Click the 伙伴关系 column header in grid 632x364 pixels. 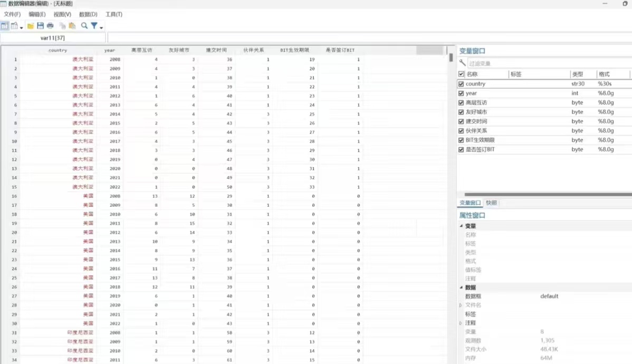254,51
